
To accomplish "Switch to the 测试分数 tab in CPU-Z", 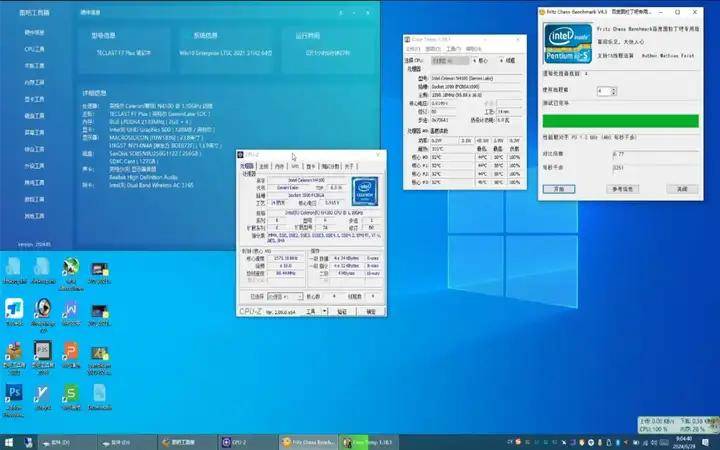I will [330, 166].
